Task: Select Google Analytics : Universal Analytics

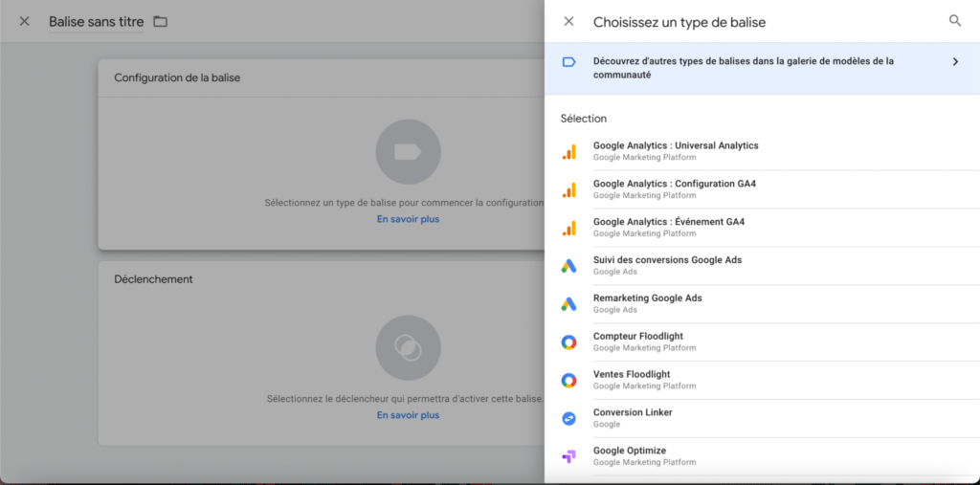Action: pyautogui.click(x=762, y=151)
